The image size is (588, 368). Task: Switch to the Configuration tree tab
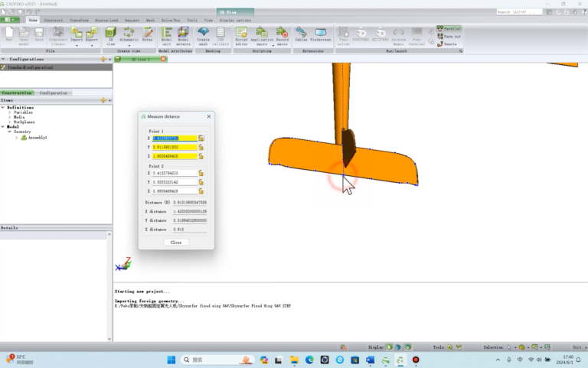point(54,93)
